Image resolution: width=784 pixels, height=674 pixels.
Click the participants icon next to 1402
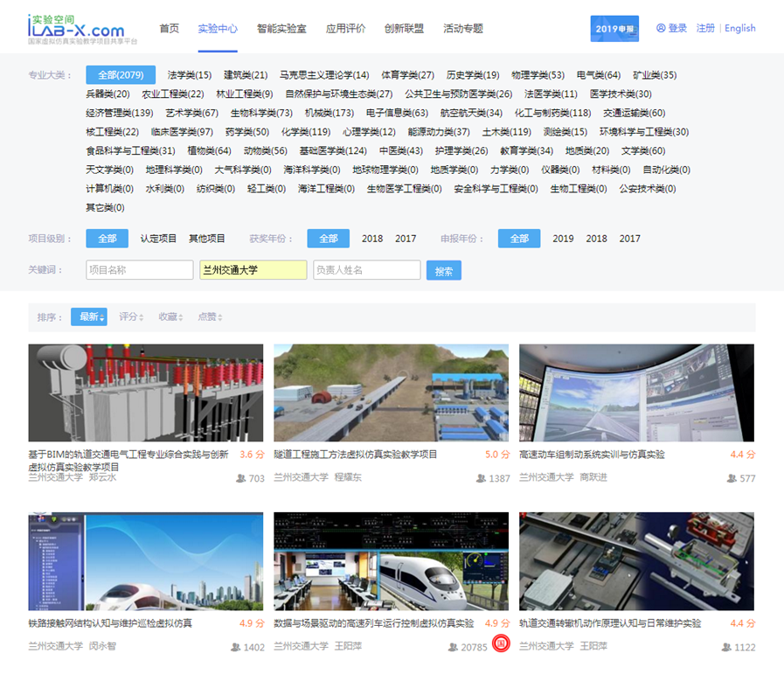click(x=235, y=647)
